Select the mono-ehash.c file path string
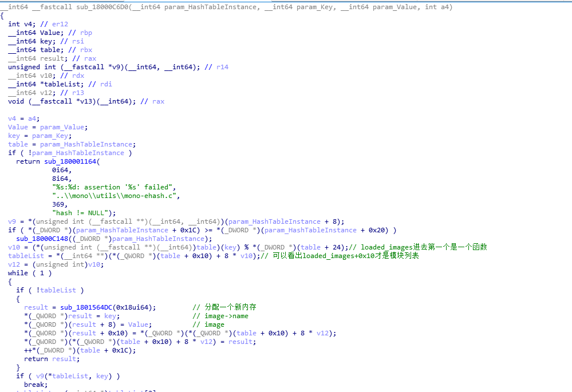The image size is (572, 392). point(116,196)
